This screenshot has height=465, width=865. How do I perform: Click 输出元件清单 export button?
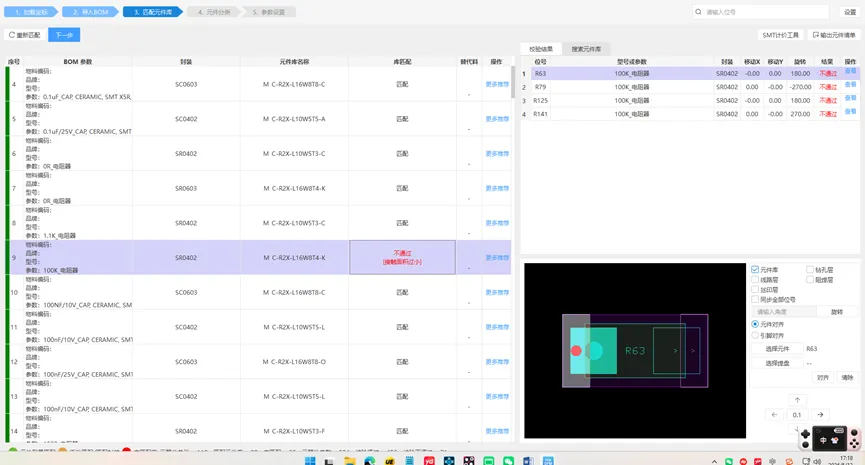coord(834,35)
